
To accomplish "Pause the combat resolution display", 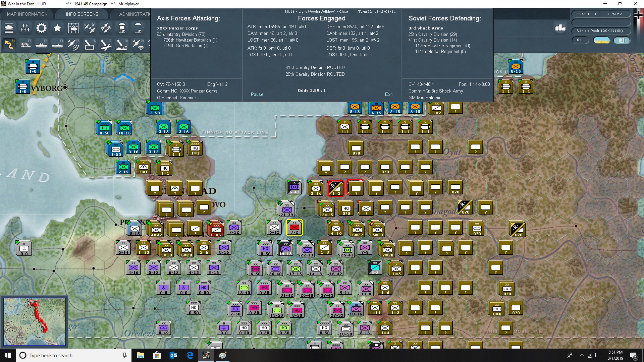I will tap(257, 95).
